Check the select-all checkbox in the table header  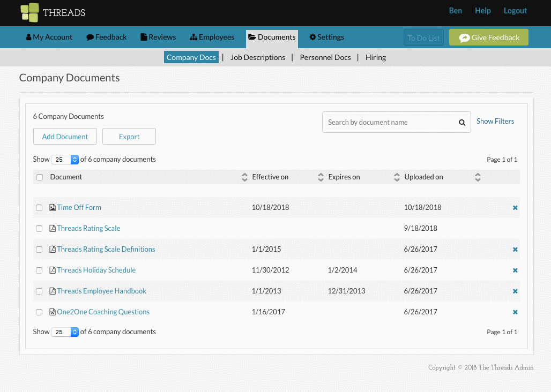pos(40,177)
